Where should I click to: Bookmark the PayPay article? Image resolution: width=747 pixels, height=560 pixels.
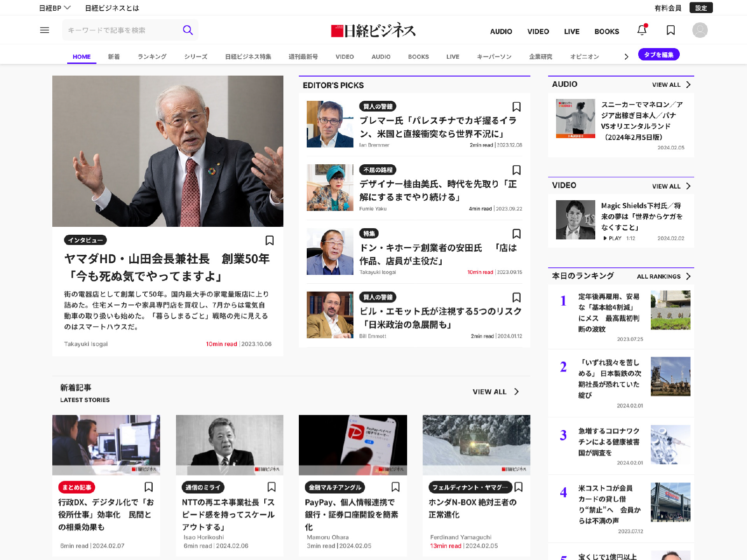pos(395,487)
